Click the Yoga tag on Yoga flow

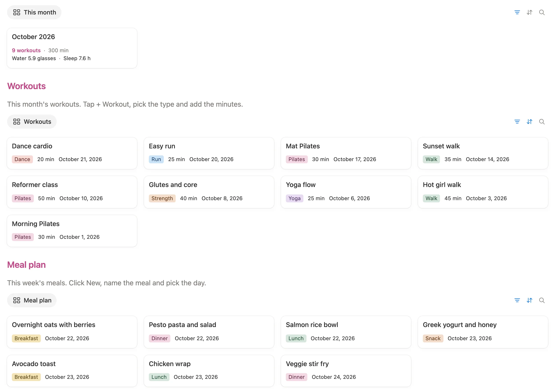pyautogui.click(x=294, y=198)
